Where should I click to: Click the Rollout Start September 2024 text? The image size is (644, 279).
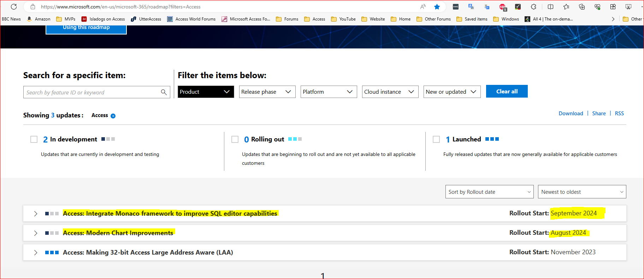553,213
